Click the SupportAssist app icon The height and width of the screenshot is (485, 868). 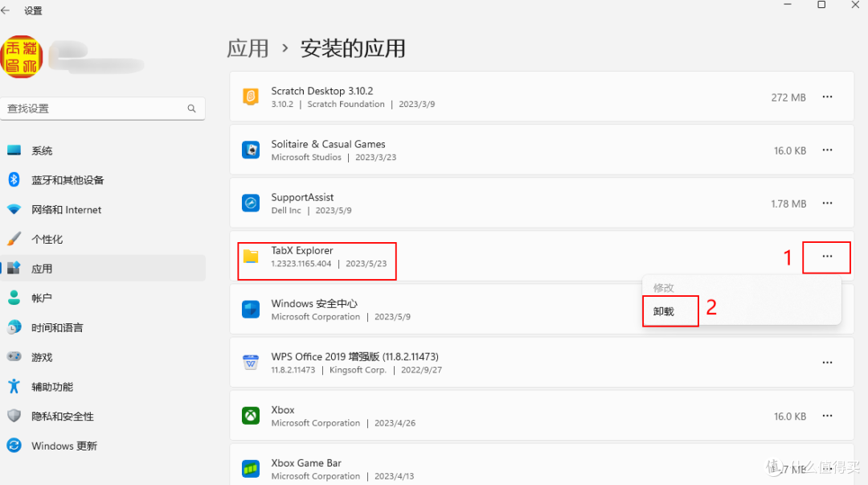[x=251, y=203]
